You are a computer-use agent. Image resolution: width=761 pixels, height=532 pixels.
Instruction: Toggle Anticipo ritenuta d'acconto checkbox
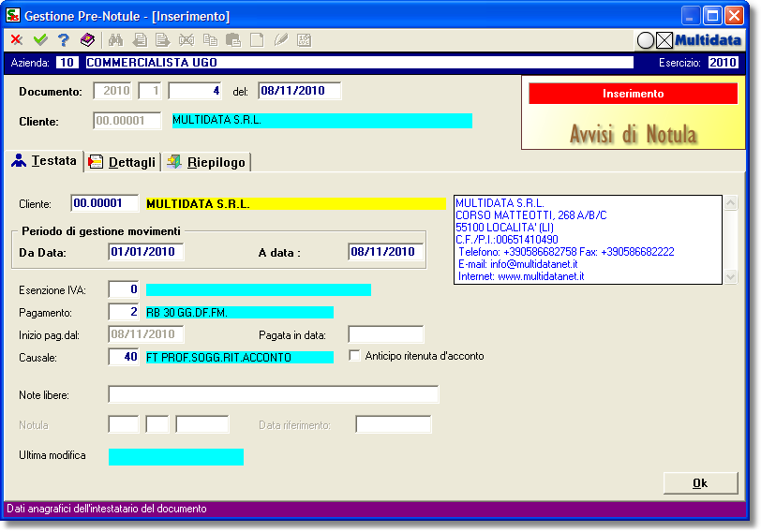click(x=355, y=356)
